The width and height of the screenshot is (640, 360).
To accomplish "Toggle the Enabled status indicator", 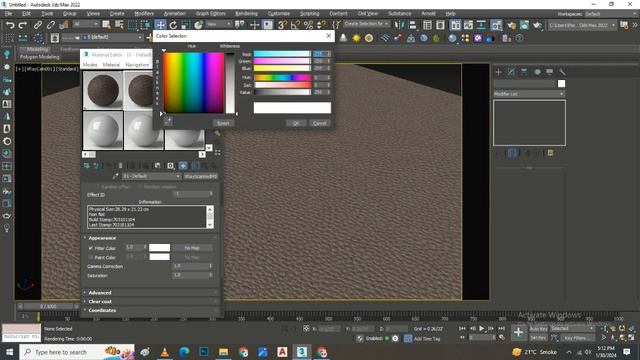I will tap(387, 338).
